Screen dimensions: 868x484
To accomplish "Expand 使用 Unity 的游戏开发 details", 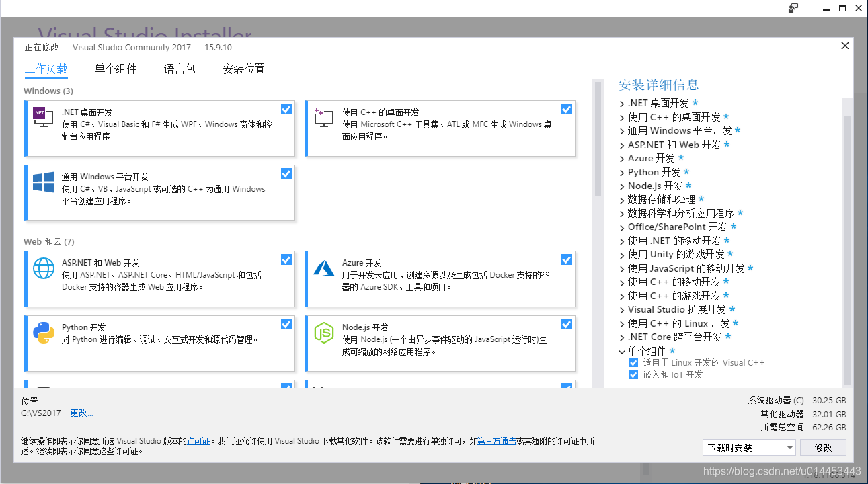I will point(622,255).
